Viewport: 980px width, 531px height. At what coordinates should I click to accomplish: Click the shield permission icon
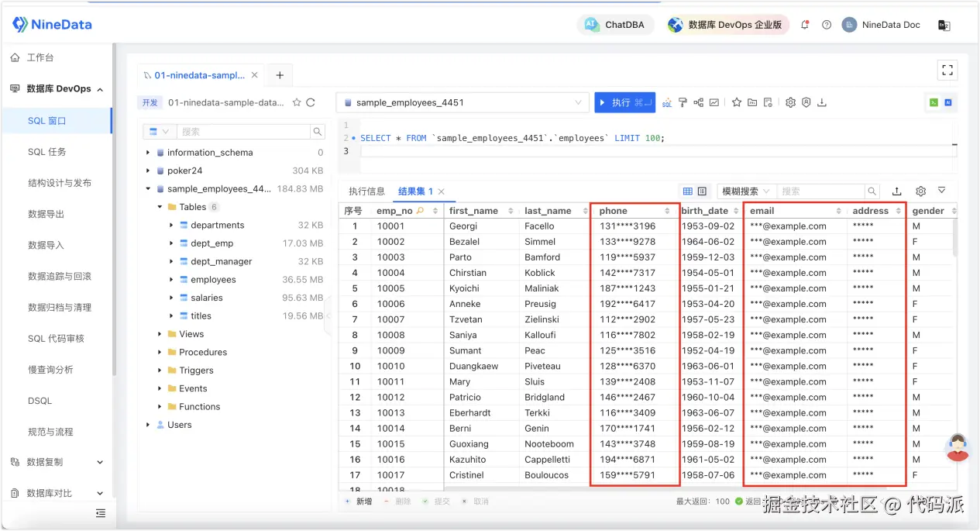click(806, 102)
